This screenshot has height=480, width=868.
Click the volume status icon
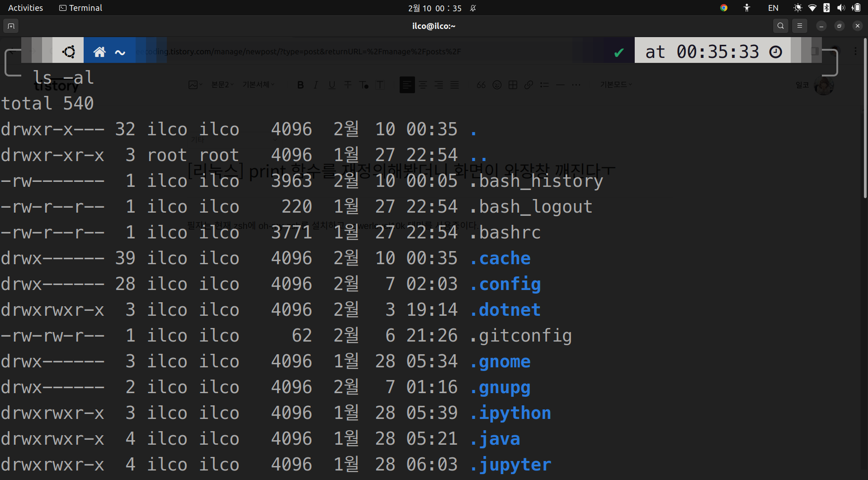coord(841,8)
